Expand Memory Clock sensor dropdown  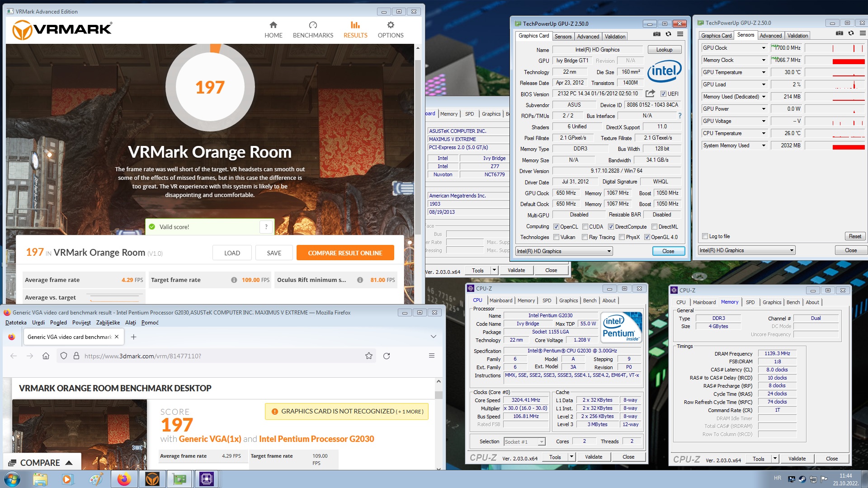point(764,60)
